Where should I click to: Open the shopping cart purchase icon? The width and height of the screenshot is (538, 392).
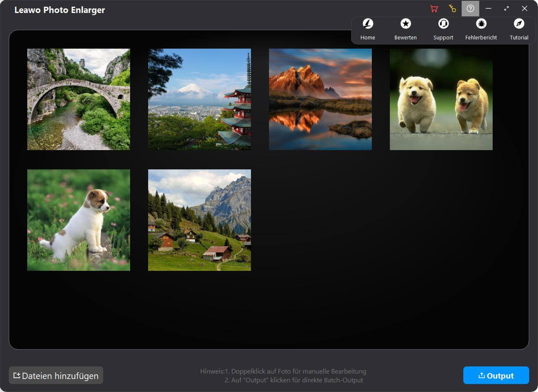[434, 9]
